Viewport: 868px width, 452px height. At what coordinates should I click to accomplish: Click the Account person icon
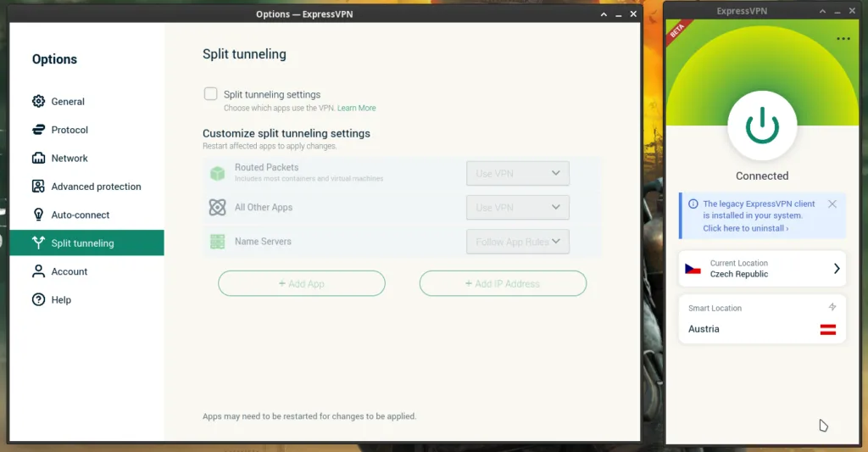38,271
